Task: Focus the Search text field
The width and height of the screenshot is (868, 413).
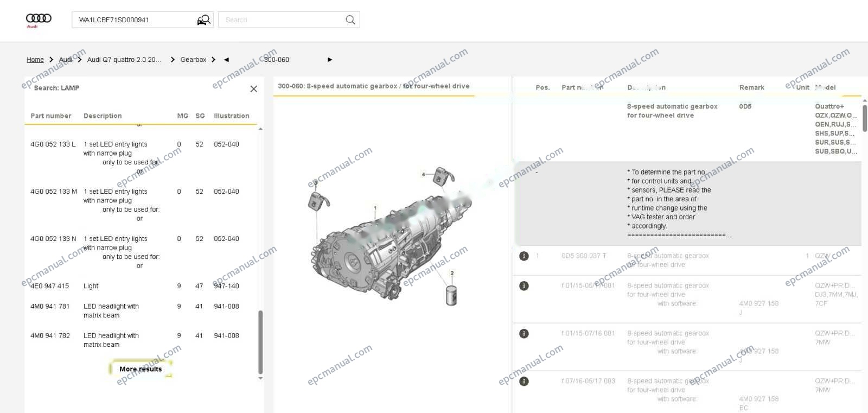Action: [282, 20]
